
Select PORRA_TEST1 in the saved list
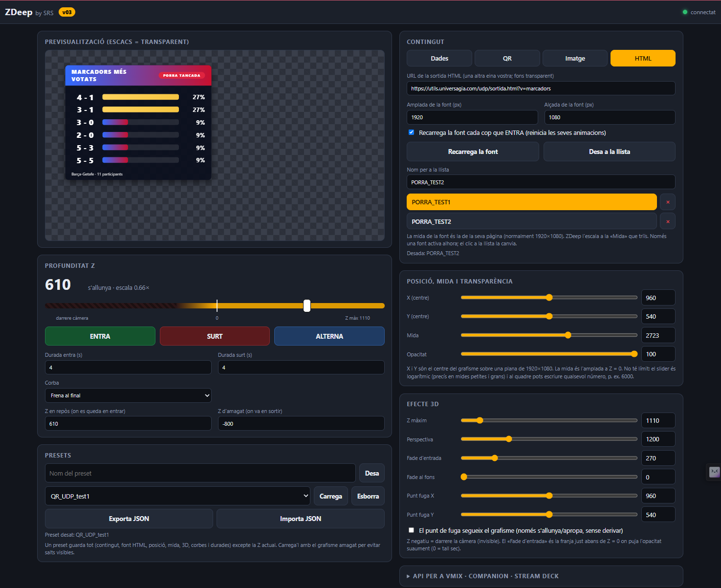coord(532,202)
